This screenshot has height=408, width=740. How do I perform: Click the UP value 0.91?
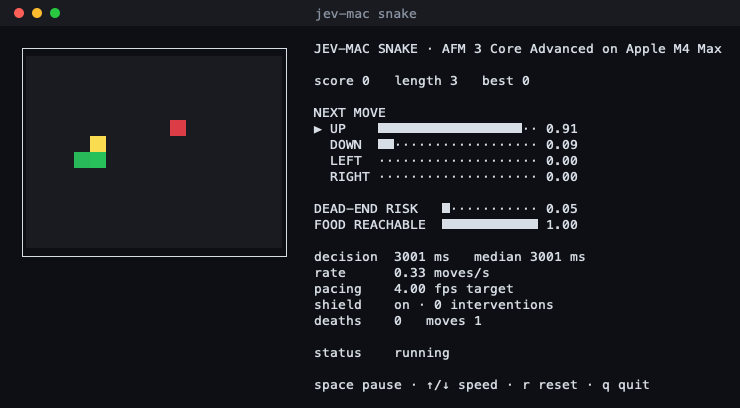point(562,129)
